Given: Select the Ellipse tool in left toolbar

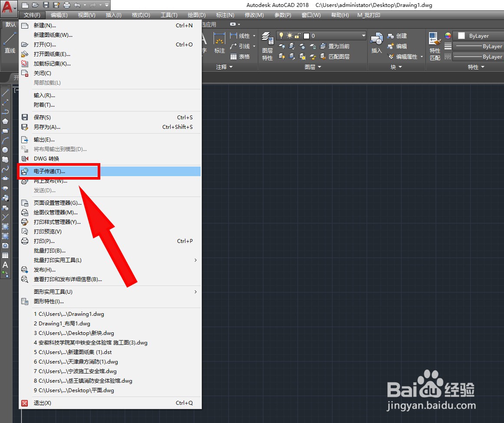Looking at the screenshot, I should pyautogui.click(x=5, y=179).
